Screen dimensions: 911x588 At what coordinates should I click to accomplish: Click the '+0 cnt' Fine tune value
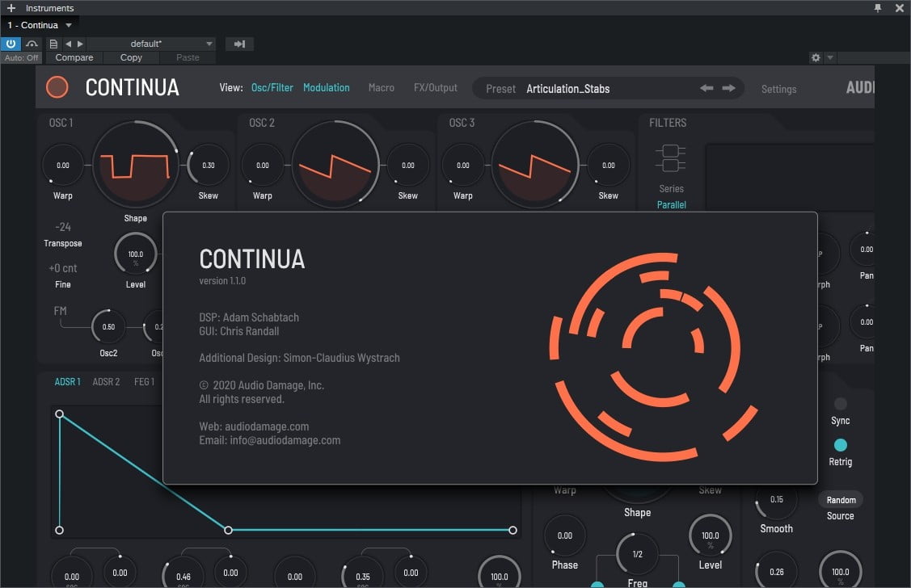coord(63,268)
